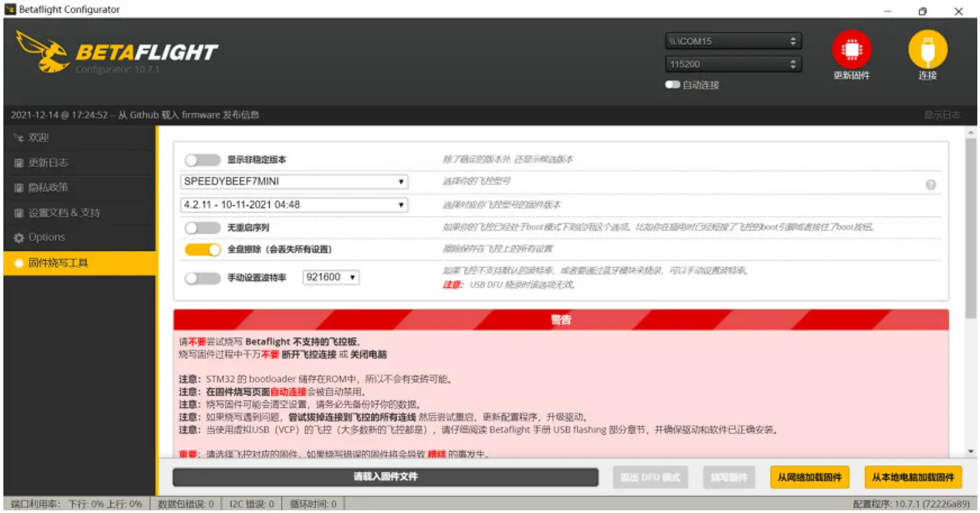
Task: Click the 配置程序: 10.7.1 version text
Action: click(x=912, y=504)
